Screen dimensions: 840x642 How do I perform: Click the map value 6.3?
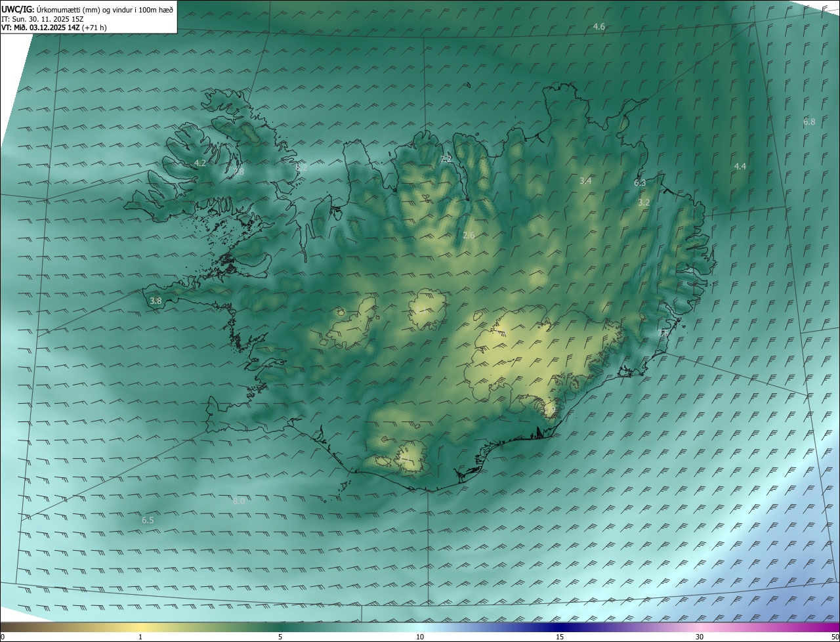(640, 182)
